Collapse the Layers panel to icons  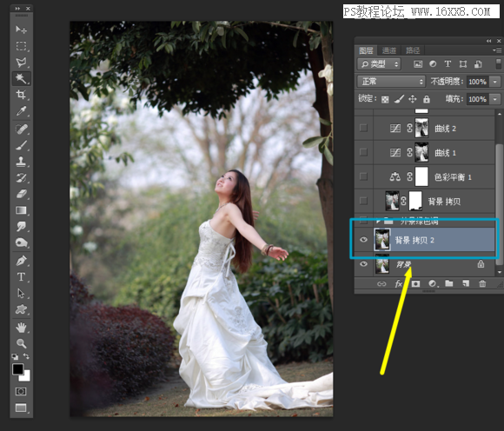(489, 41)
